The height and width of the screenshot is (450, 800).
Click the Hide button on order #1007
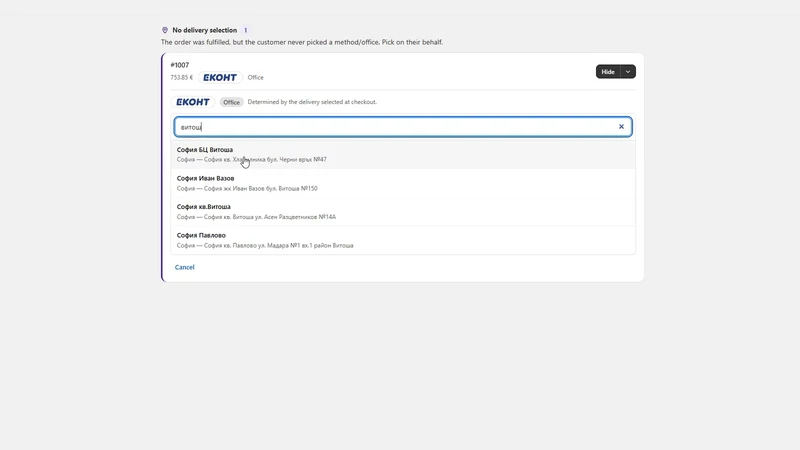tap(608, 72)
